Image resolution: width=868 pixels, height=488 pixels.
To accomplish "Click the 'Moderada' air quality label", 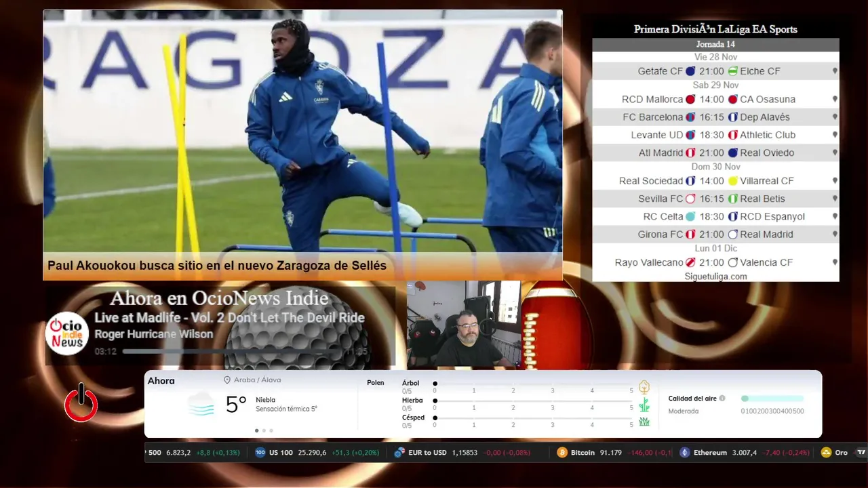I will [x=684, y=411].
